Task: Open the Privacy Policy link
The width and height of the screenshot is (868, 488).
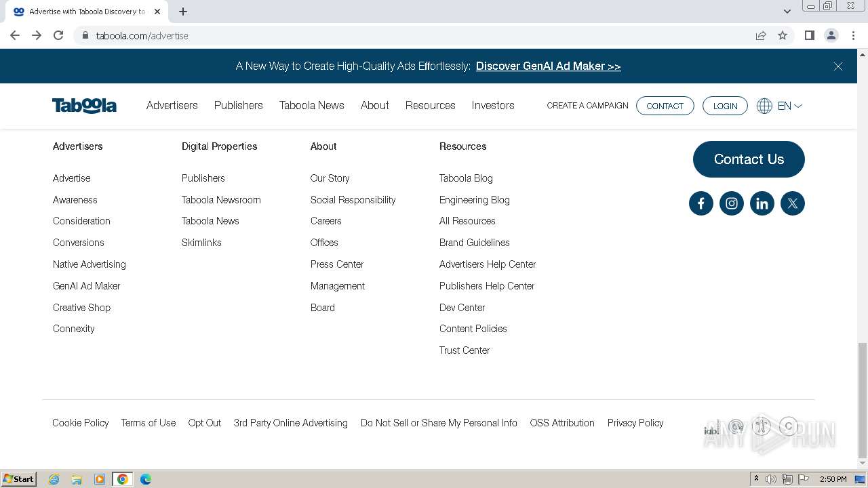Action: [x=635, y=423]
